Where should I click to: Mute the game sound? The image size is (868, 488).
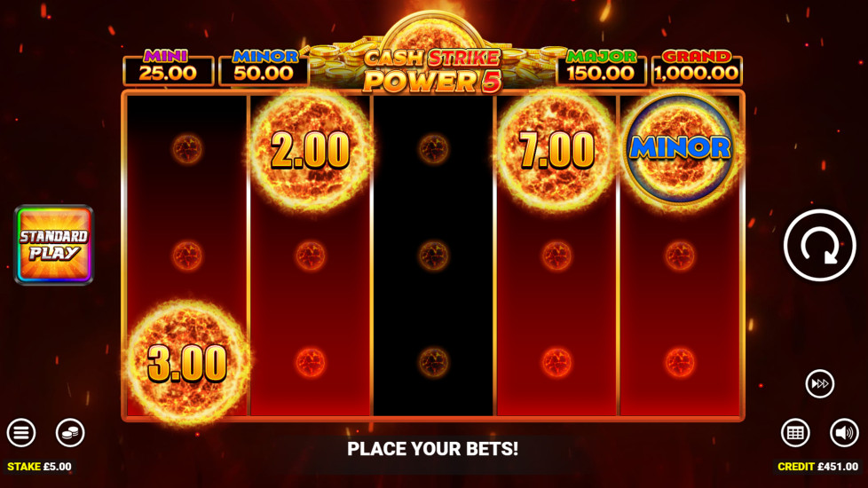(844, 432)
